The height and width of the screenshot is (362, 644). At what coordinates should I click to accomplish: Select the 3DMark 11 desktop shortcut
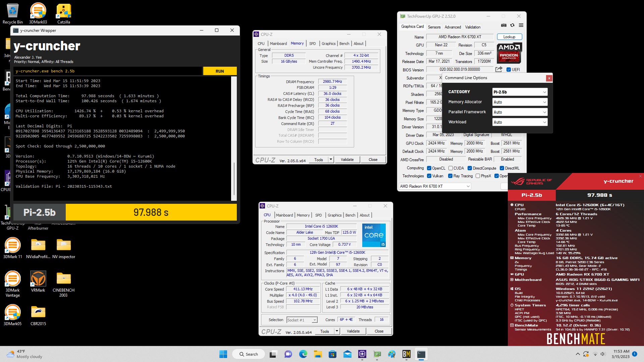click(13, 248)
